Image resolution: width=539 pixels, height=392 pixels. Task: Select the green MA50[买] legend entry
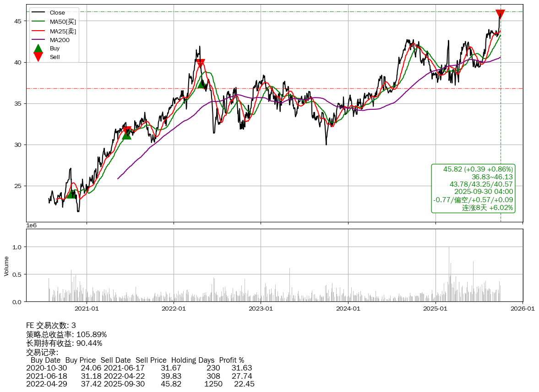coord(63,22)
